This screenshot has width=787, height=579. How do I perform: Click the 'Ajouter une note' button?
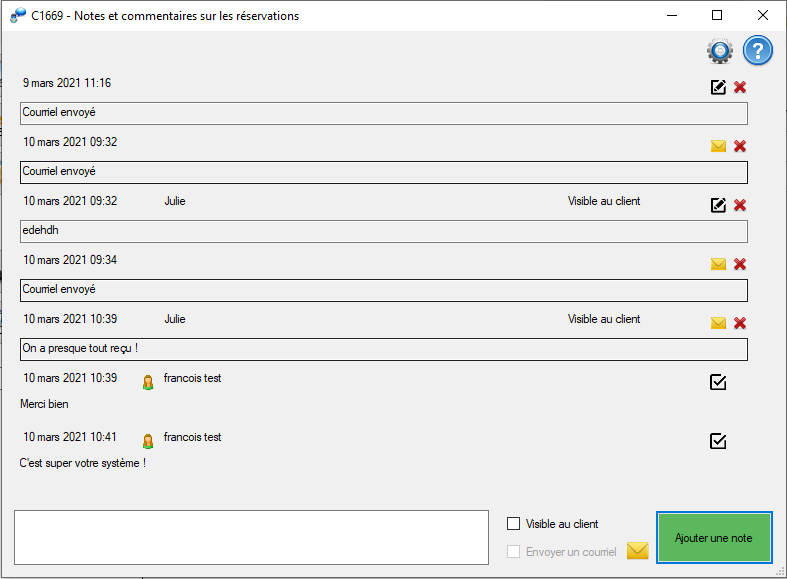[714, 538]
